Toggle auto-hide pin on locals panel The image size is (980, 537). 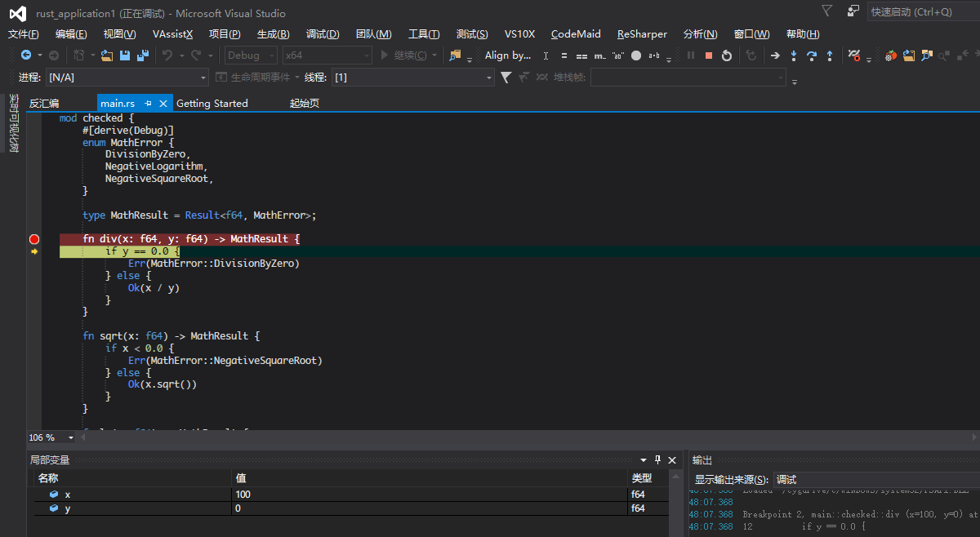[x=657, y=460]
